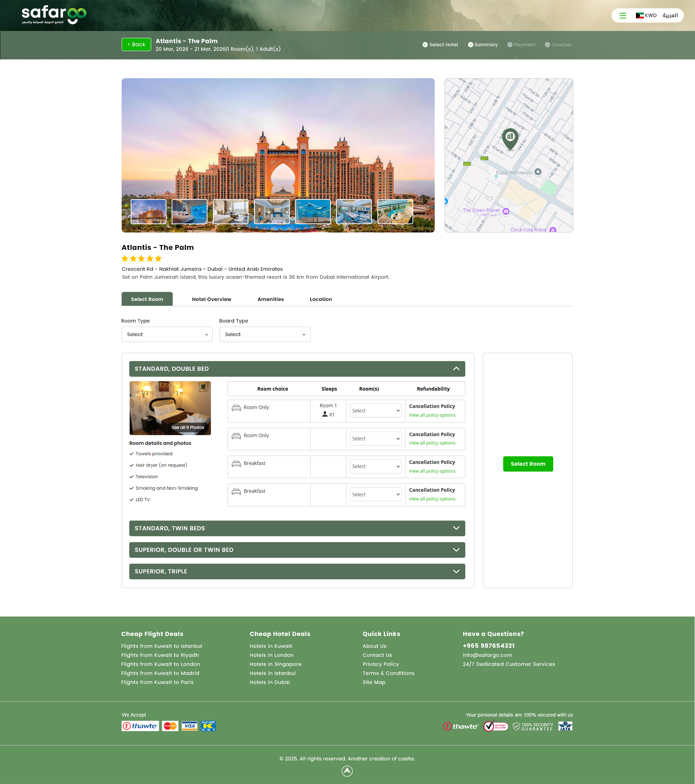Screen dimensions: 695x784
Task: Click the Back button
Action: [x=136, y=44]
